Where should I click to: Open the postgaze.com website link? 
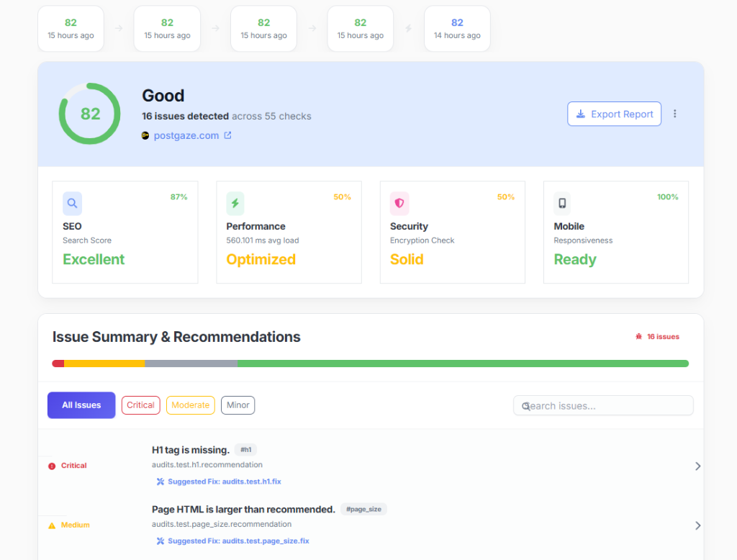[x=187, y=135]
